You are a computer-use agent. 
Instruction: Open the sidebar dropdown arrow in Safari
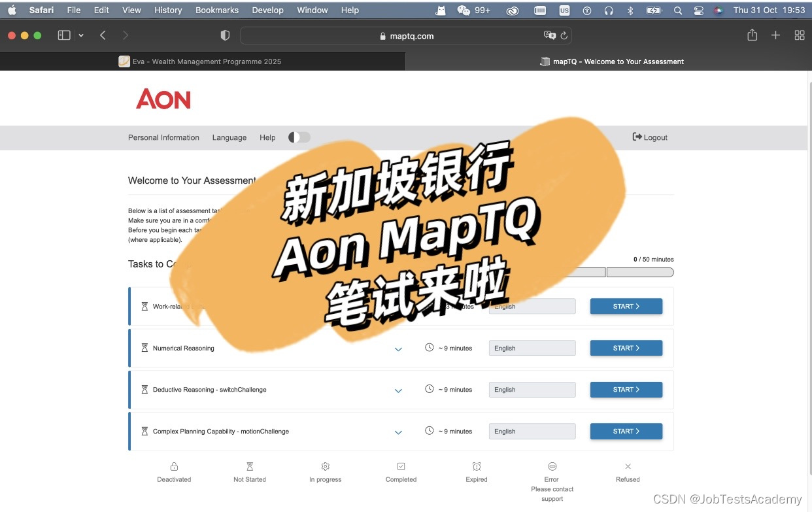click(81, 36)
